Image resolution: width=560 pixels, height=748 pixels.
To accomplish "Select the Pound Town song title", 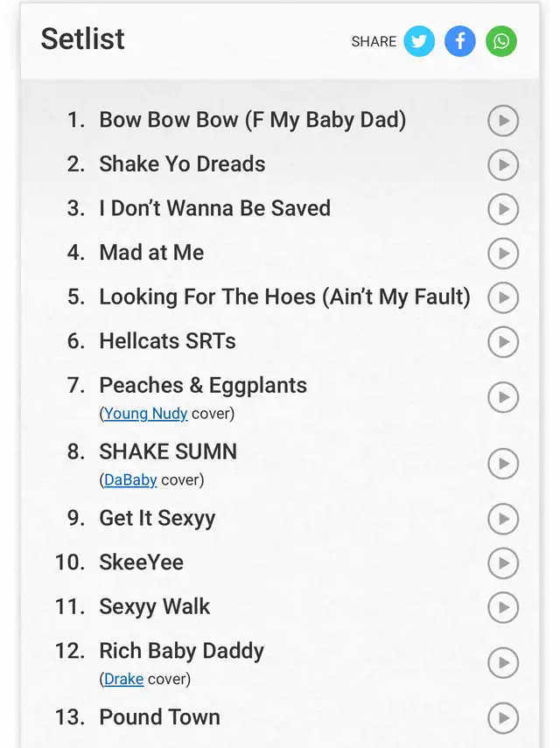I will (x=160, y=717).
